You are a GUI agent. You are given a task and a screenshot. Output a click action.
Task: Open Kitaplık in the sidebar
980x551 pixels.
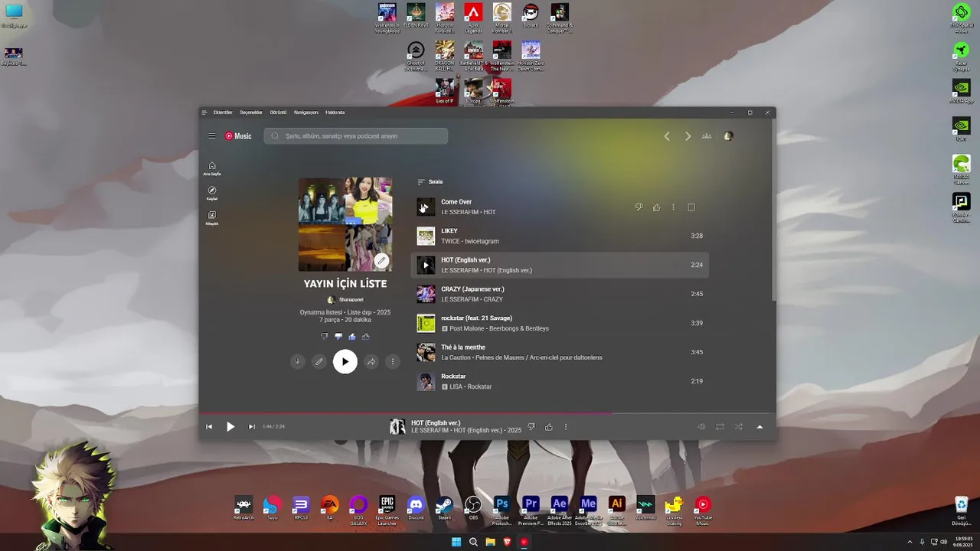[212, 218]
